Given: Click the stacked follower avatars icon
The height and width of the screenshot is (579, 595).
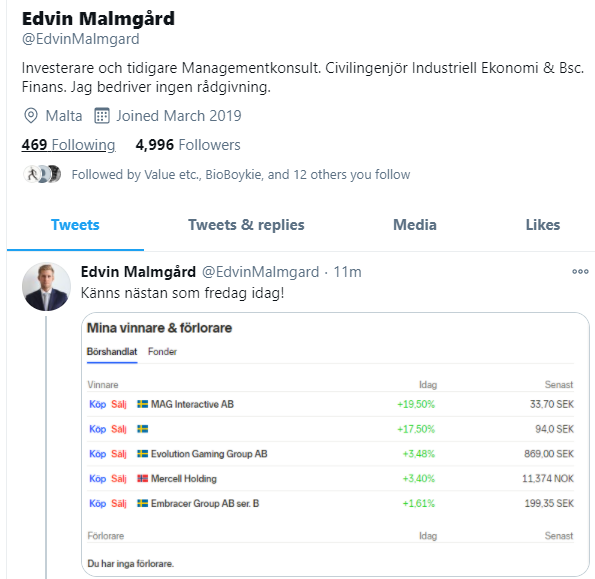Looking at the screenshot, I should click(x=42, y=175).
